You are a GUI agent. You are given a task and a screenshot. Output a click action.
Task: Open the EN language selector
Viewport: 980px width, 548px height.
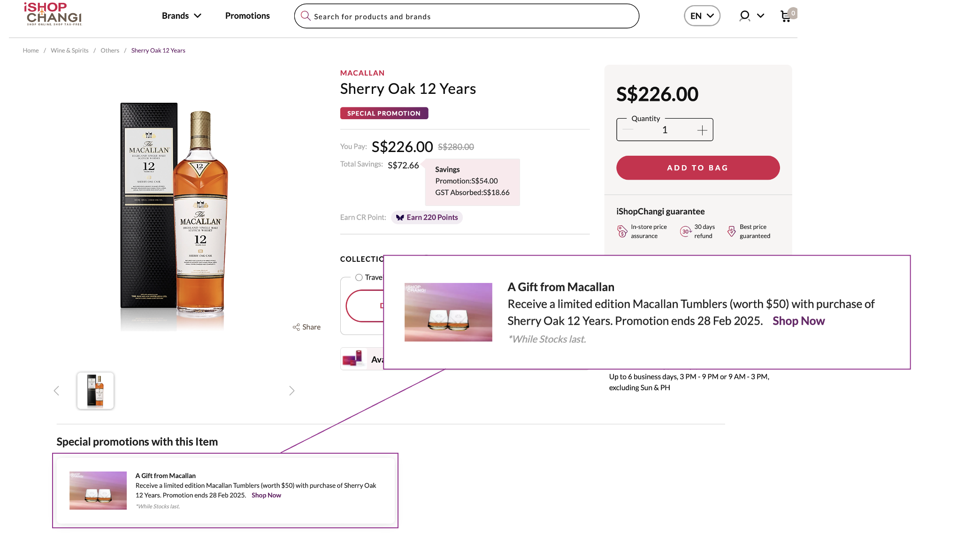pyautogui.click(x=702, y=16)
